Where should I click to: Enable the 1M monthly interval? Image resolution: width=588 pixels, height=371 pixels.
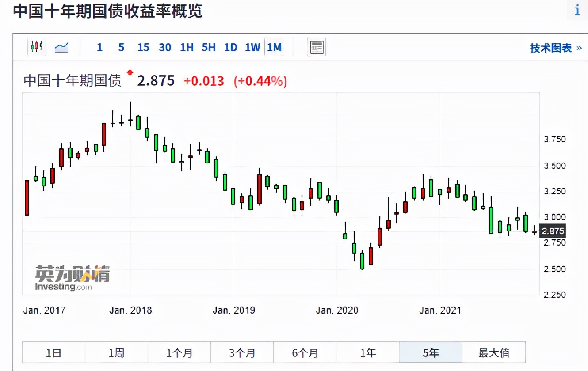274,47
